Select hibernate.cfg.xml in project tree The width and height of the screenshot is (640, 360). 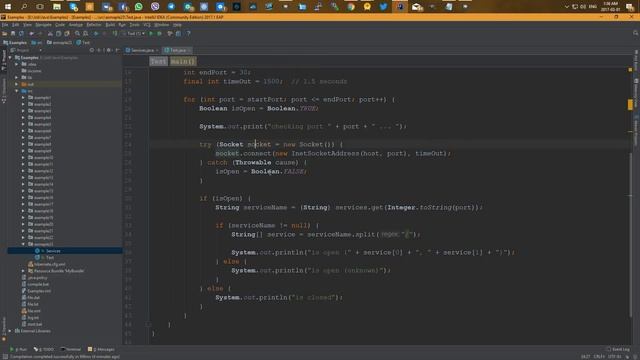(46, 264)
